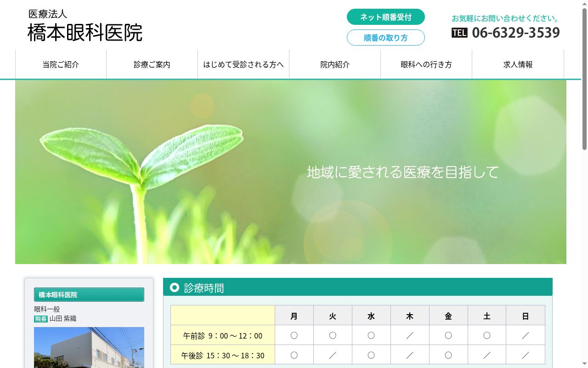The height and width of the screenshot is (368, 588).
Task: Click the 日 column header
Action: [526, 316]
